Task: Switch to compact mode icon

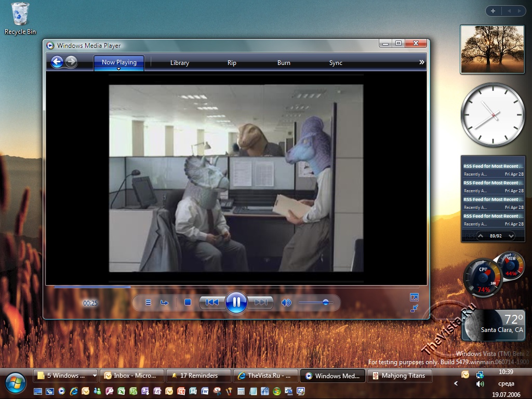Action: [x=414, y=309]
